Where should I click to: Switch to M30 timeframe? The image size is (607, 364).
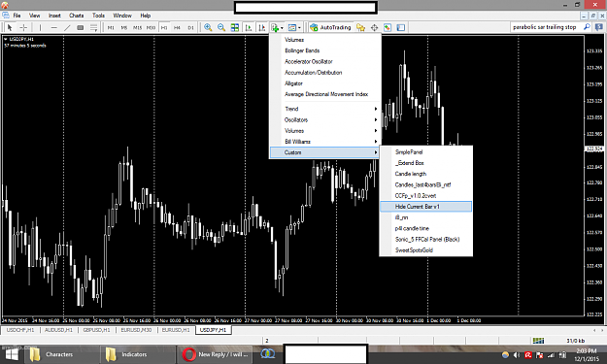click(x=151, y=27)
